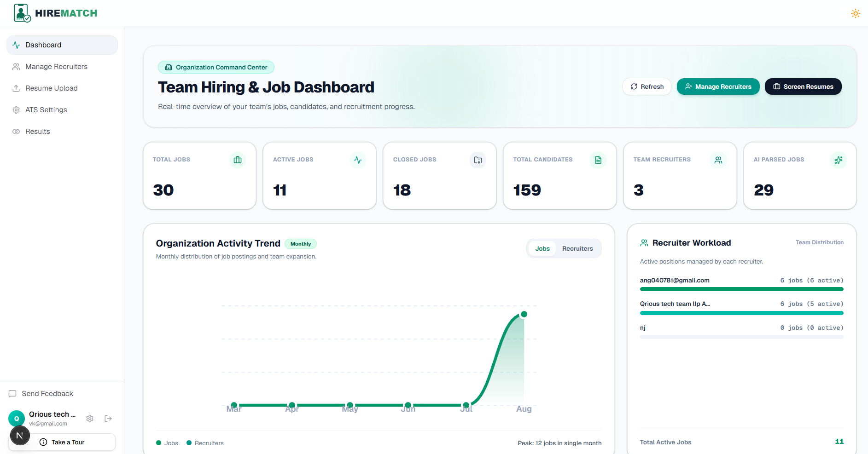The image size is (868, 454).
Task: Click the Organization Command Center badge
Action: click(216, 67)
